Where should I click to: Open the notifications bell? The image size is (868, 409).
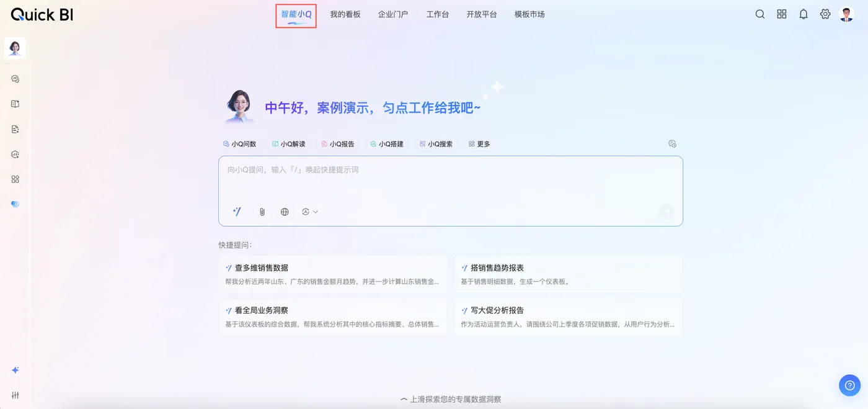point(804,14)
